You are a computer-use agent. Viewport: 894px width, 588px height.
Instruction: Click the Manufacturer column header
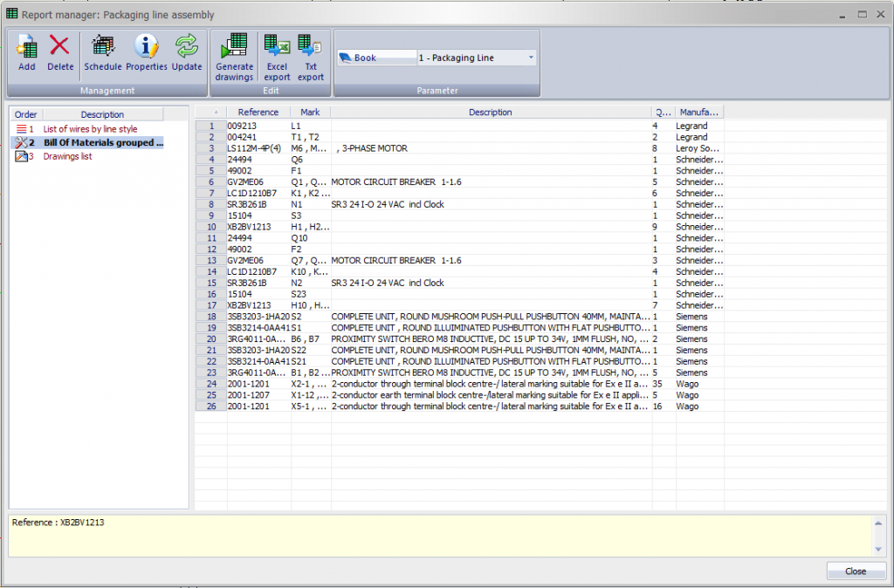[x=698, y=113]
